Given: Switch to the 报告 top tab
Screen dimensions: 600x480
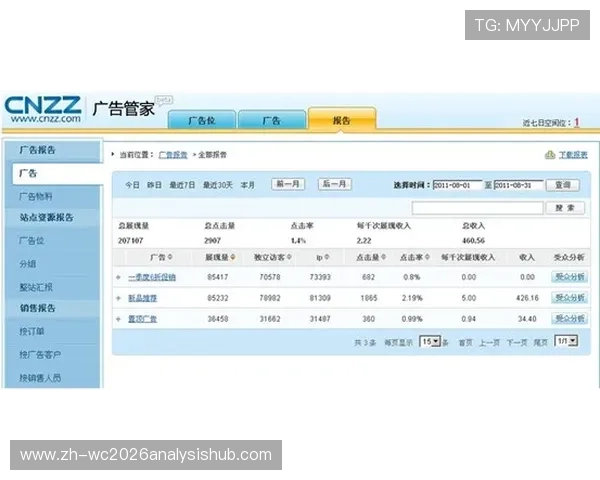Looking at the screenshot, I should click(342, 120).
